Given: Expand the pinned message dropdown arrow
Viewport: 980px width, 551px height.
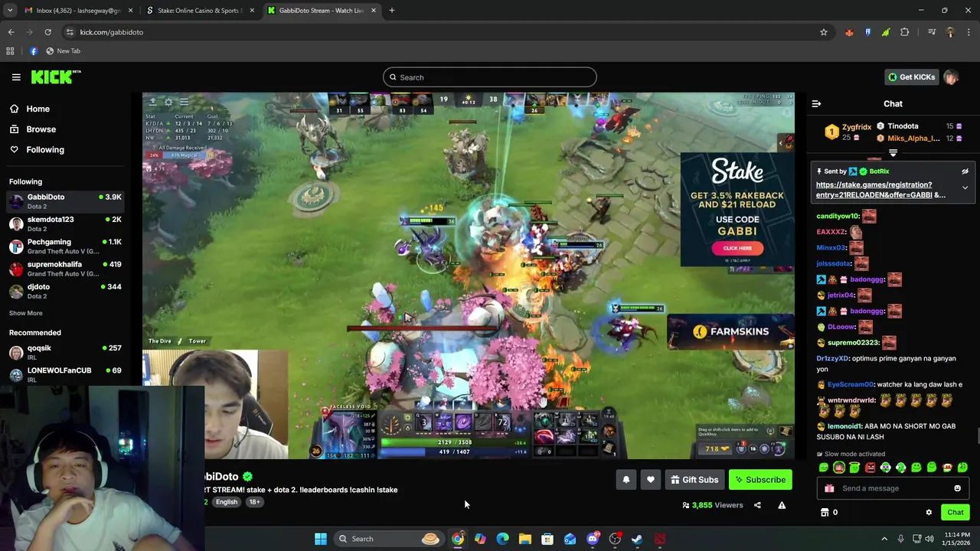Looking at the screenshot, I should click(x=965, y=187).
